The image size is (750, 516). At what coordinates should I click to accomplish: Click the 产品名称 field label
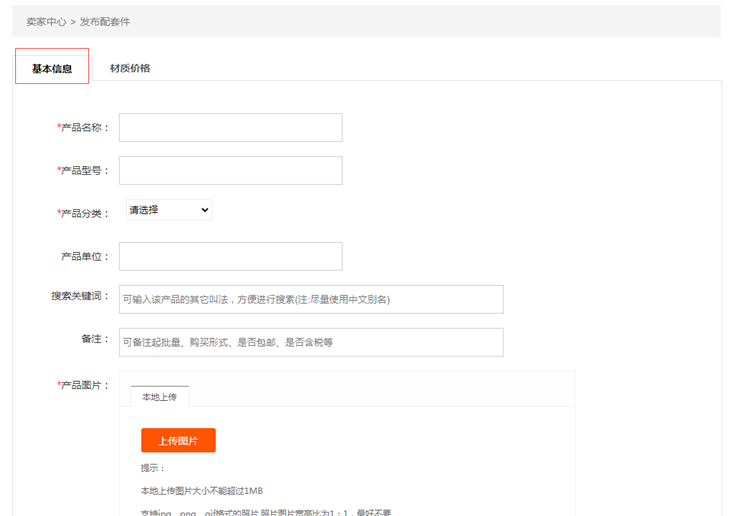tap(84, 128)
